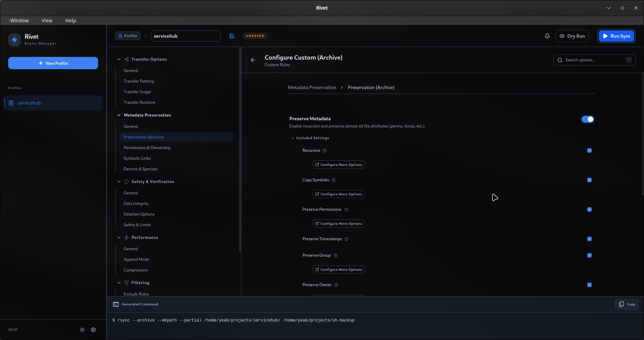Click the Metadata Preservation breadcrumb link
644x340 pixels.
pyautogui.click(x=312, y=88)
